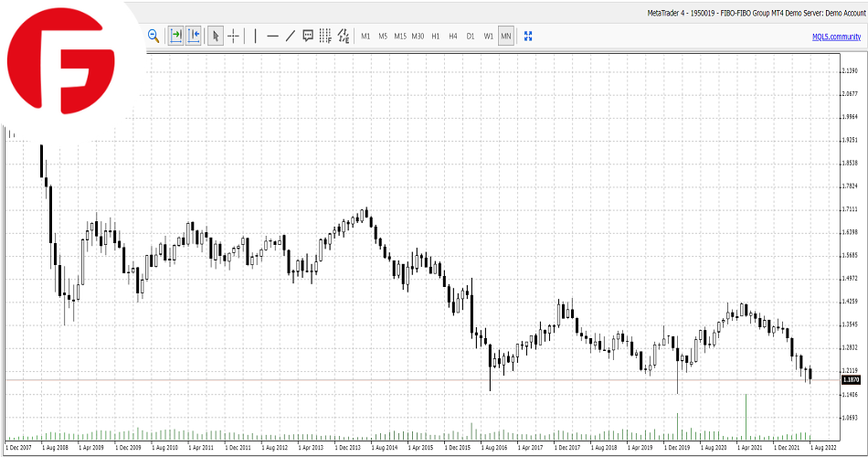Select the vertical line drawing tool
The height and width of the screenshot is (457, 868).
pyautogui.click(x=255, y=36)
